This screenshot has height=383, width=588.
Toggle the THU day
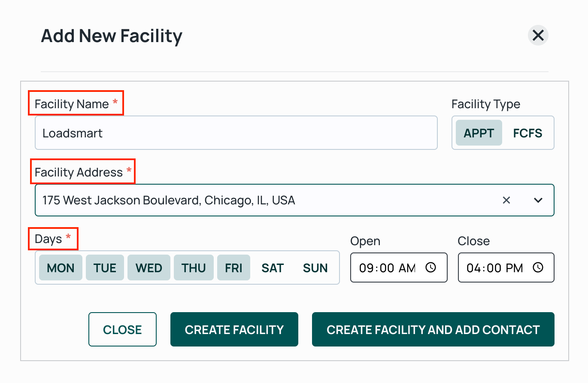pyautogui.click(x=194, y=268)
